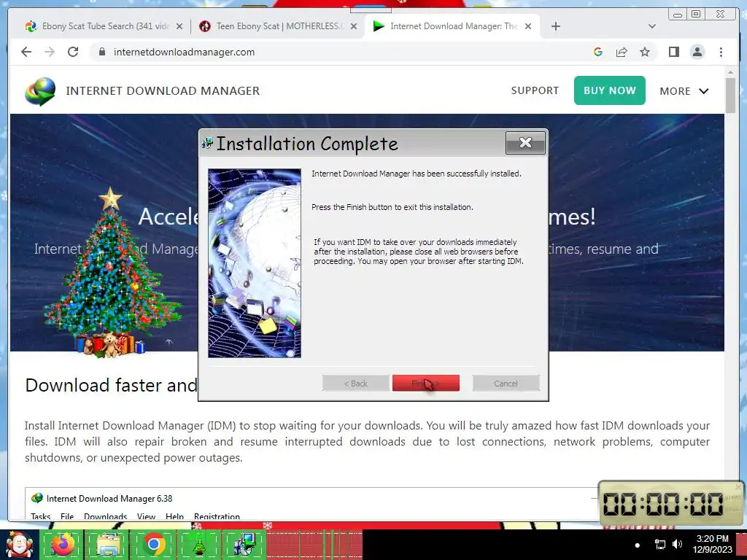
Task: Open a new browser tab
Action: pyautogui.click(x=555, y=26)
